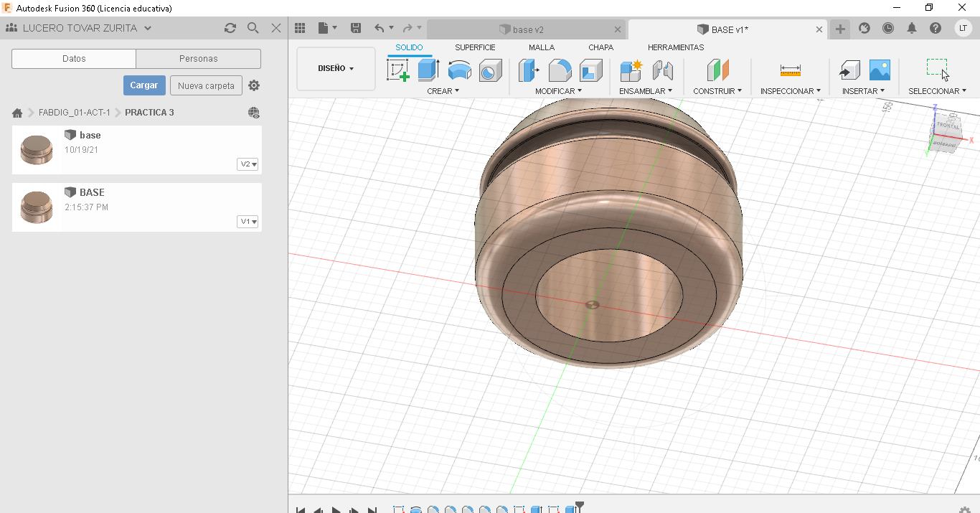Toggle the data panel grid icon
The width and height of the screenshot is (980, 513).
click(x=300, y=28)
